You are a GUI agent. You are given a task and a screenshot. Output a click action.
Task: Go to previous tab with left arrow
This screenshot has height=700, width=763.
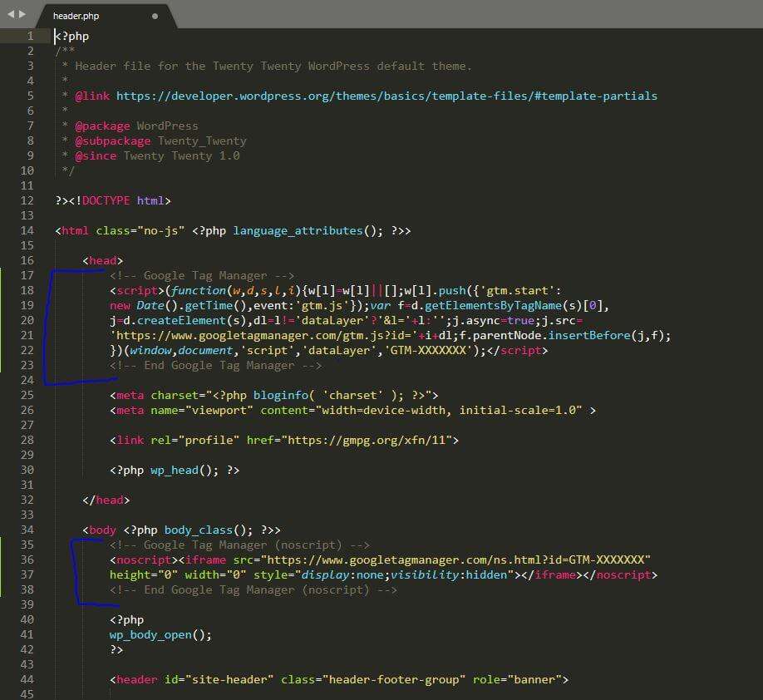tap(11, 14)
